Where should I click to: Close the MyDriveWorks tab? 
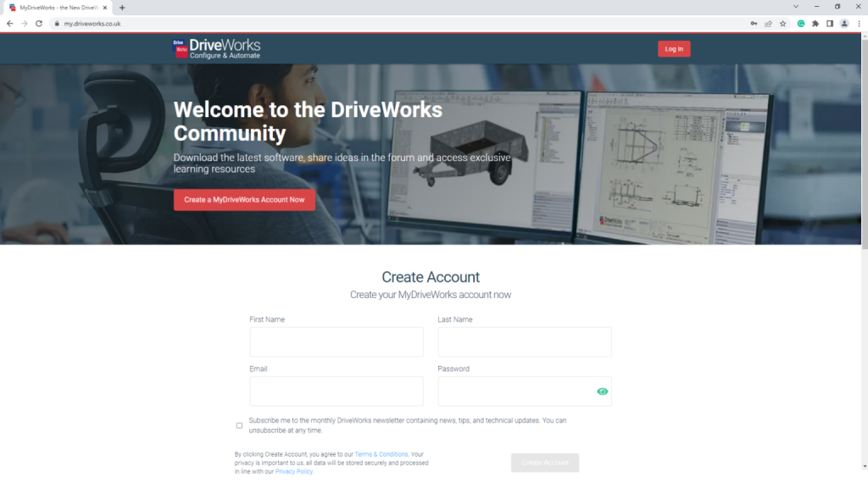104,8
